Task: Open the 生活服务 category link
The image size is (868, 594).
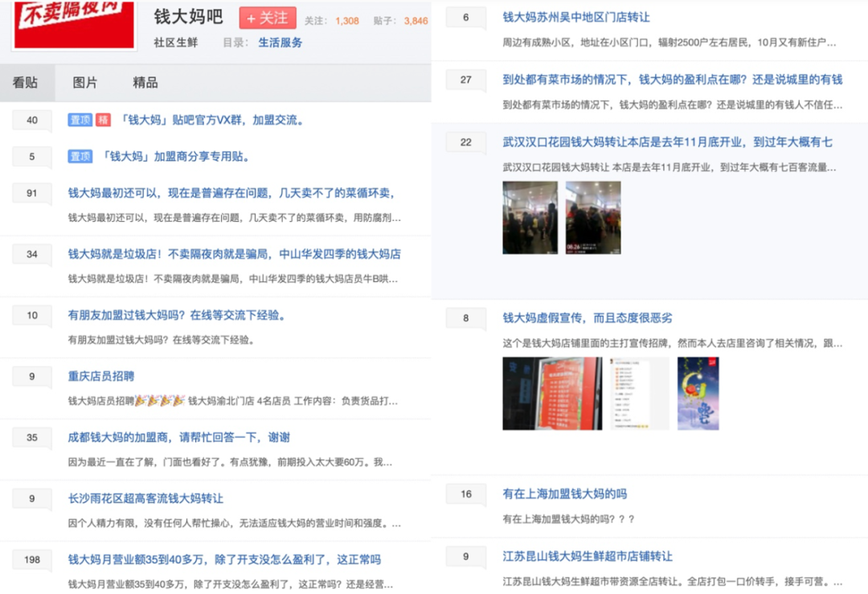Action: [x=280, y=43]
